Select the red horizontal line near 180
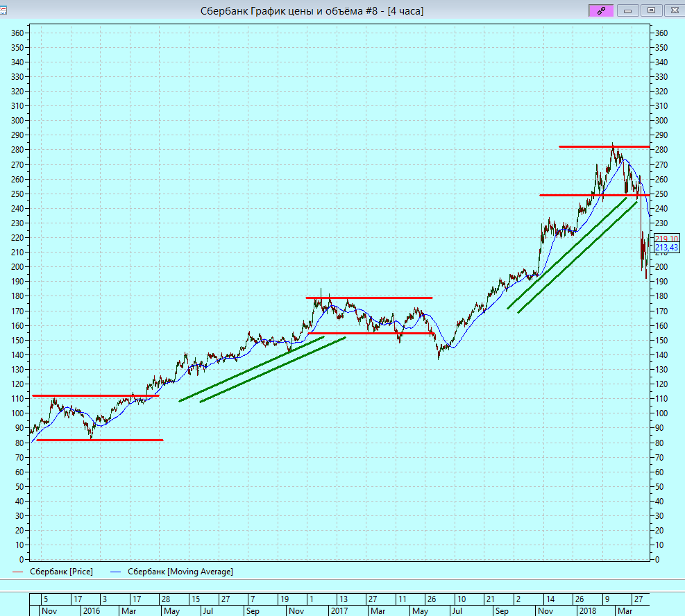 [x=369, y=298]
